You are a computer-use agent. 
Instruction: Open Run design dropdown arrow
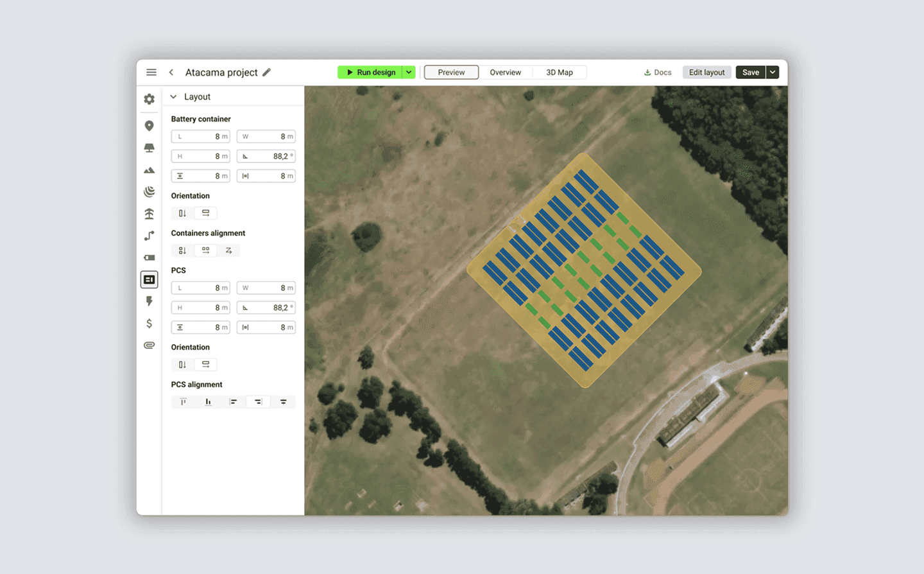tap(409, 73)
